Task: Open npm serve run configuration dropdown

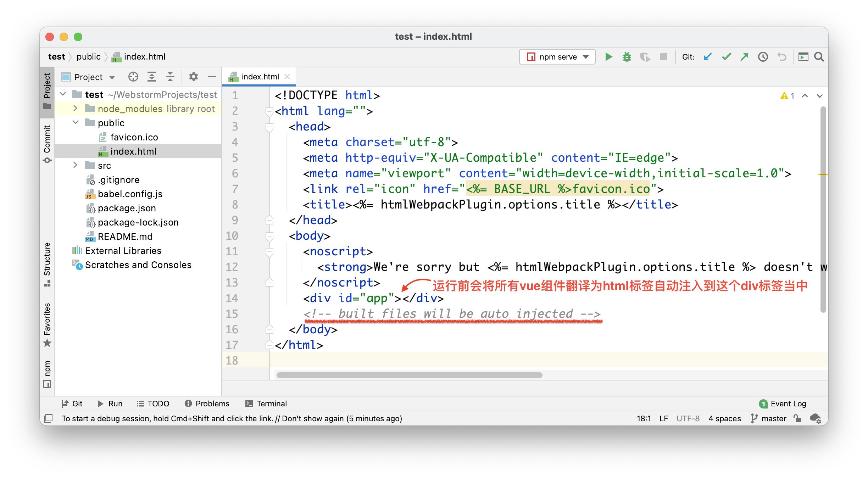Action: click(557, 57)
